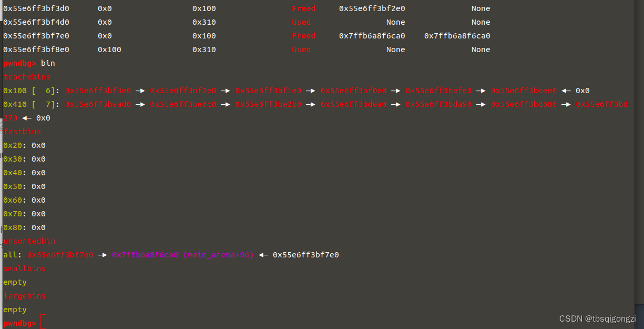
Task: Click the pwndbg prompt at bottom
Action: tap(19, 323)
